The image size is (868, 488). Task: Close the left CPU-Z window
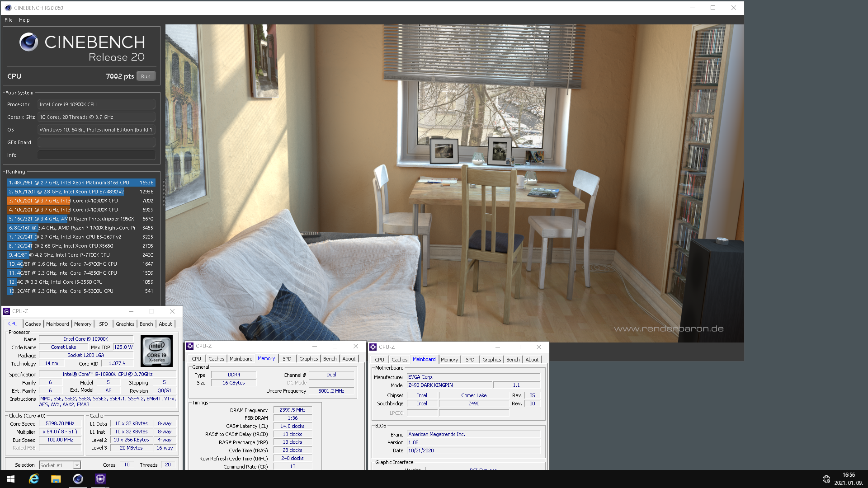tap(172, 311)
